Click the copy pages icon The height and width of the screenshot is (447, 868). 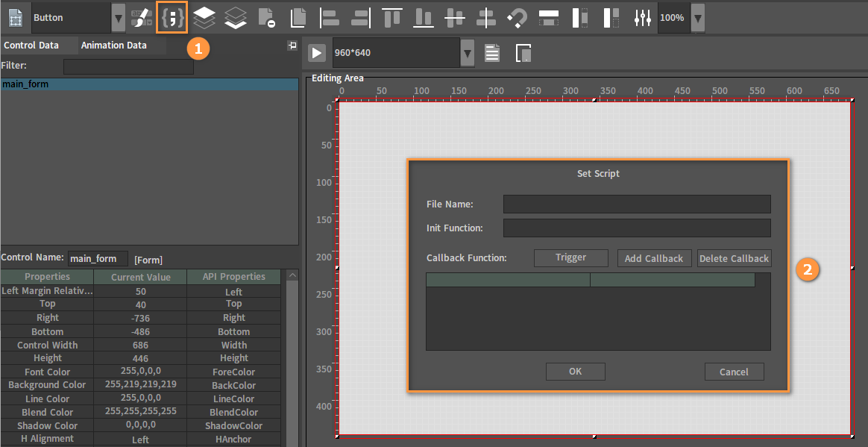[298, 18]
